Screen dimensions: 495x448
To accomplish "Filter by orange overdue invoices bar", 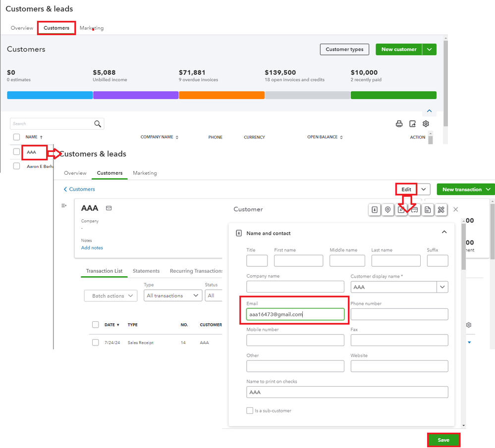I will (x=221, y=95).
